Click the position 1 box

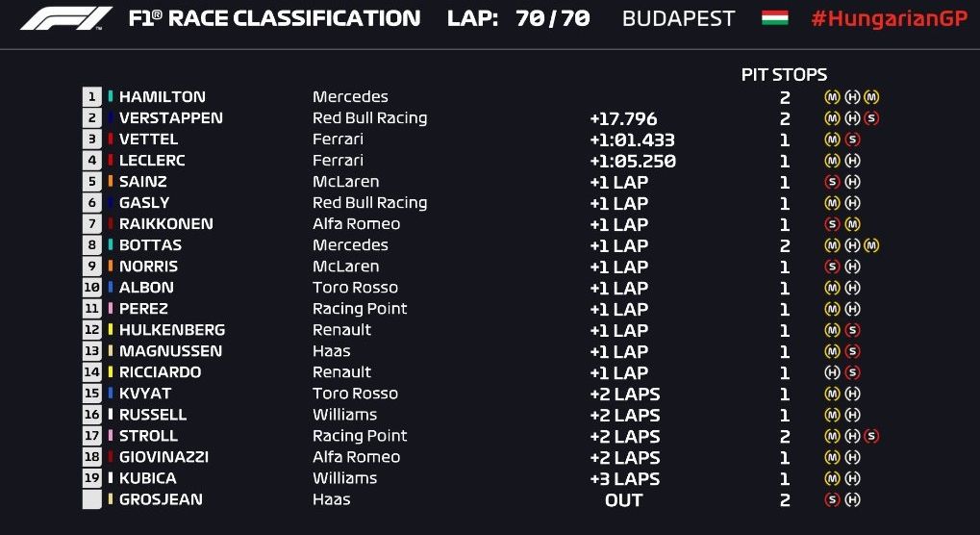92,97
